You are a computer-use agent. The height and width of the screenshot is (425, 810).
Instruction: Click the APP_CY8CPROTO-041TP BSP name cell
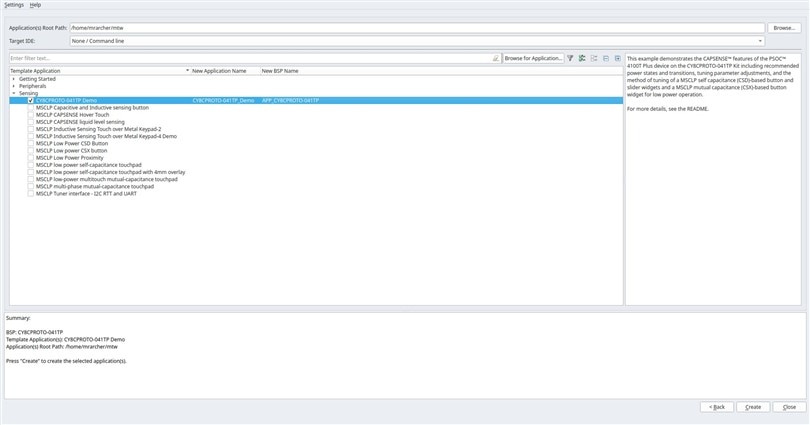pyautogui.click(x=290, y=101)
